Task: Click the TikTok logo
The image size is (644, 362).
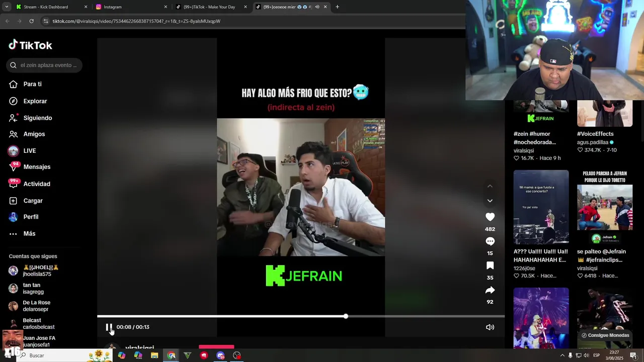Action: 30,45
